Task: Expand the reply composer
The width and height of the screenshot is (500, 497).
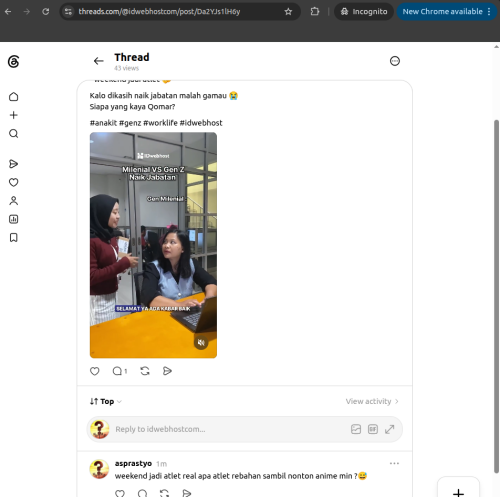Action: (x=389, y=429)
